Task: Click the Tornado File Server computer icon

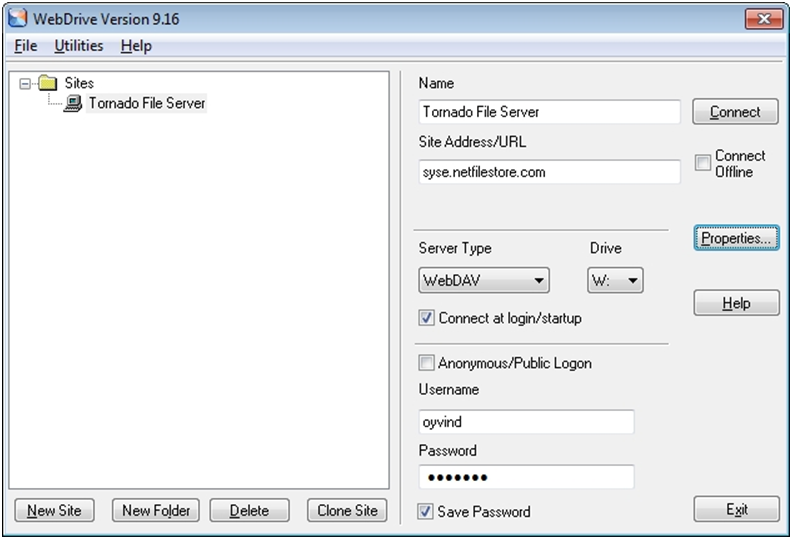Action: [73, 103]
